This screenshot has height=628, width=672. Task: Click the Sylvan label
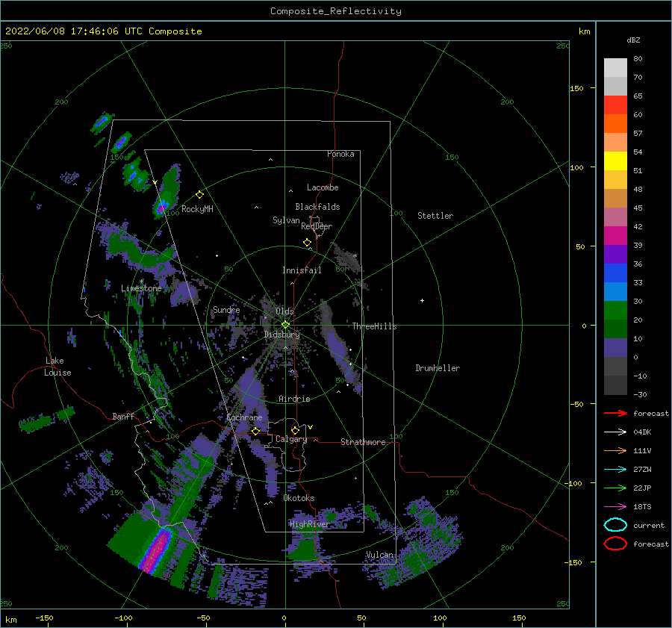coord(286,220)
